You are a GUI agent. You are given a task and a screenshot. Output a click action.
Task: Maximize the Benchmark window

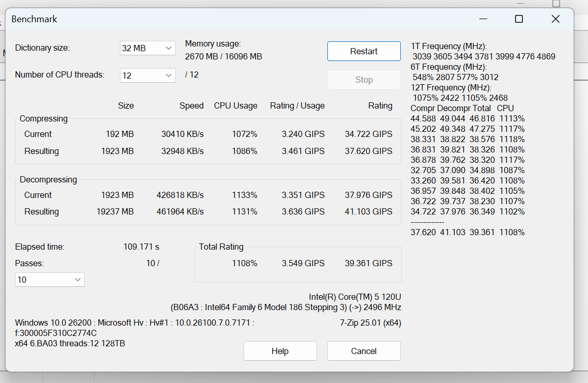point(519,19)
